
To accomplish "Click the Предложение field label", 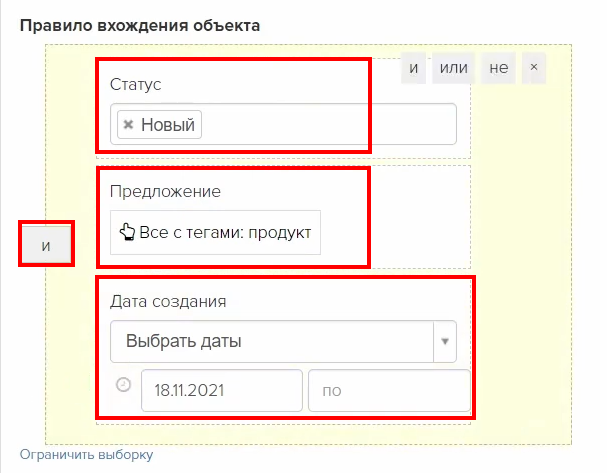I will click(165, 191).
